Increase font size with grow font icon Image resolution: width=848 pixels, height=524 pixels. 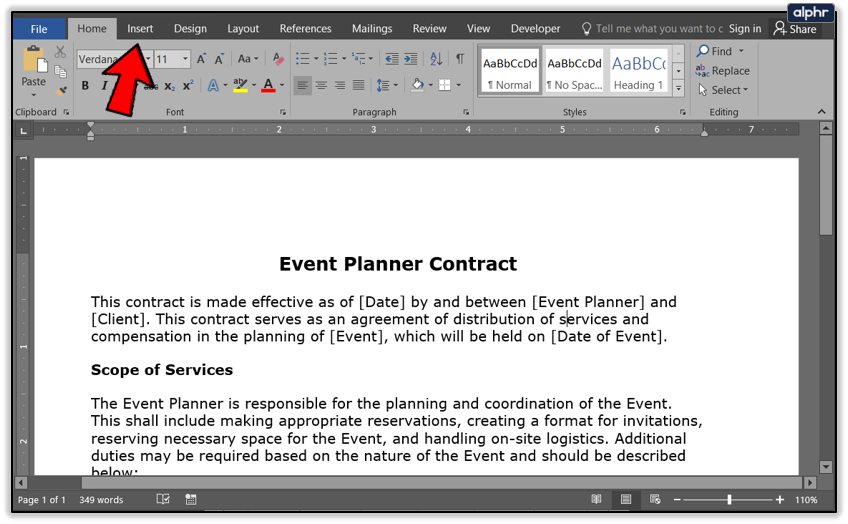coord(201,59)
